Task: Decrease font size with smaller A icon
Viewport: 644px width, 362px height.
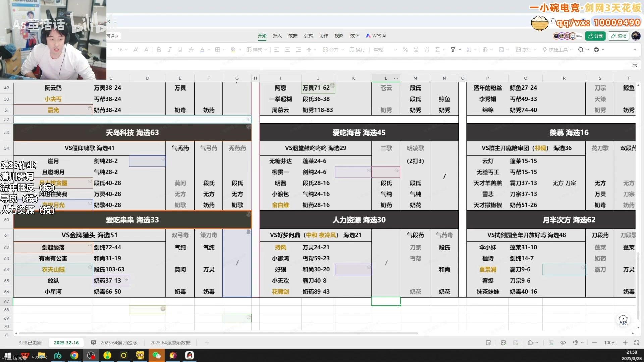Action: pyautogui.click(x=147, y=50)
